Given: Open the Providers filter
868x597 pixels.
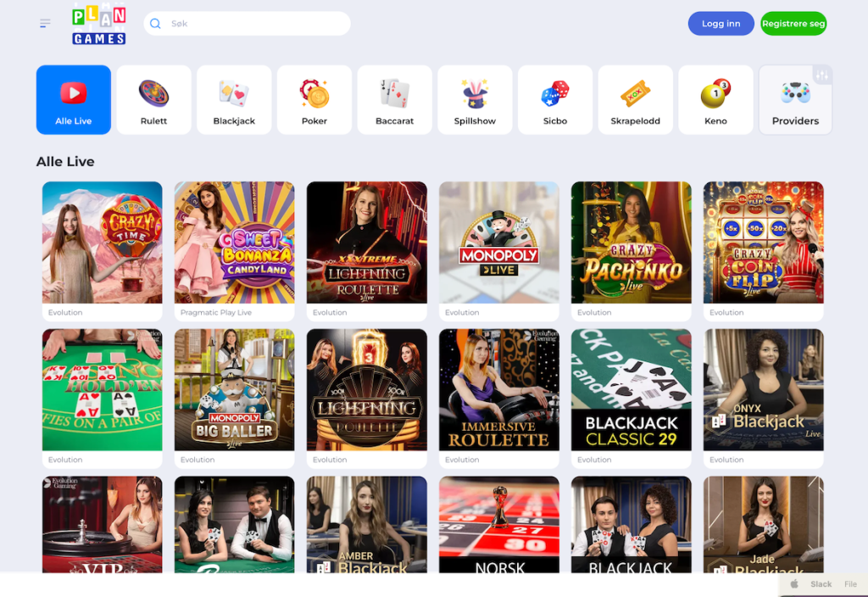Looking at the screenshot, I should point(795,100).
